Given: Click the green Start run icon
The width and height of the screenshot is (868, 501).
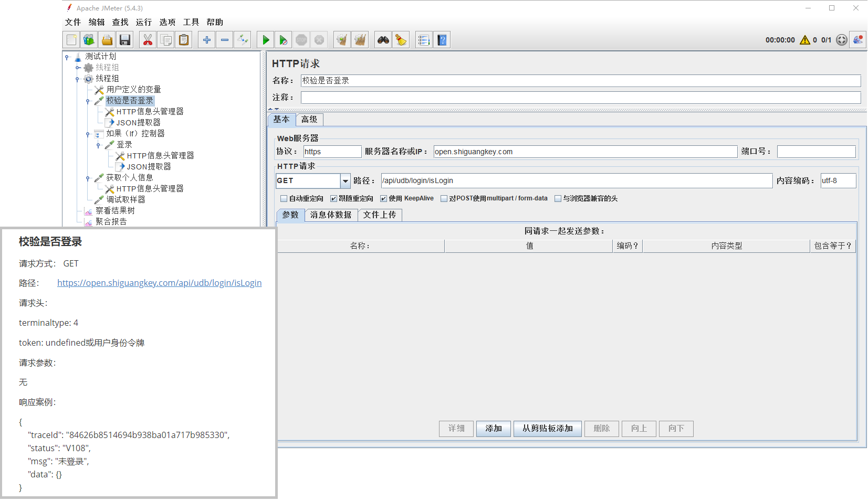Looking at the screenshot, I should click(x=266, y=40).
